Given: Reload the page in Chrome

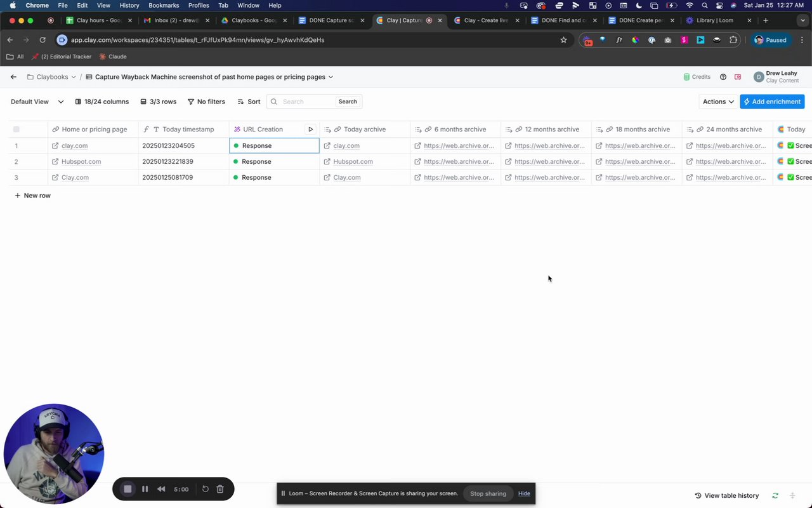Looking at the screenshot, I should [x=43, y=40].
